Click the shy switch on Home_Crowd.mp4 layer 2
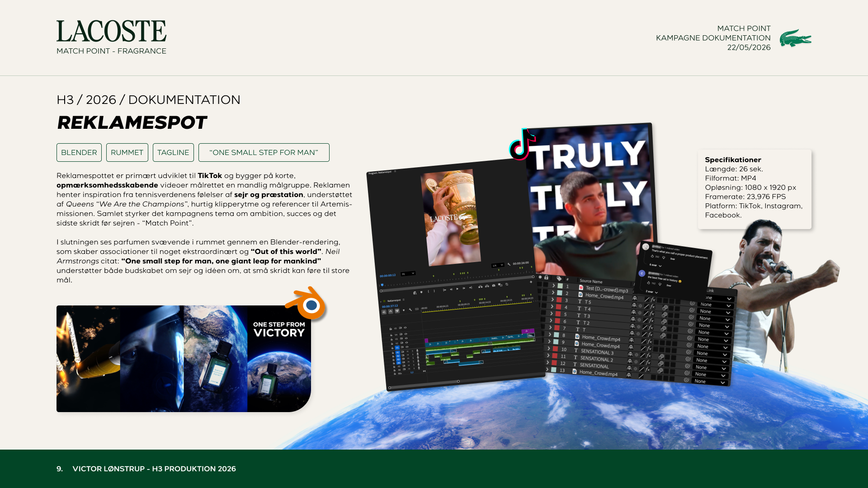 635,298
